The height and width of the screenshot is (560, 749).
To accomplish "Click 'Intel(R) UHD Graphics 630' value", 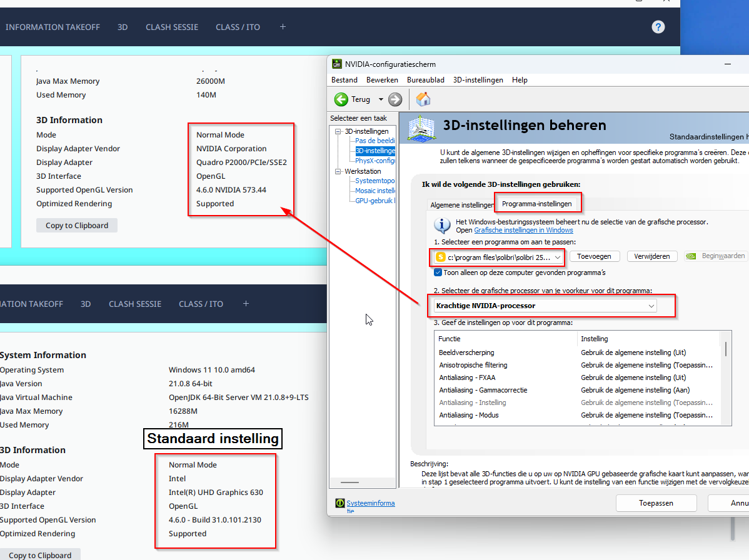I will (216, 492).
